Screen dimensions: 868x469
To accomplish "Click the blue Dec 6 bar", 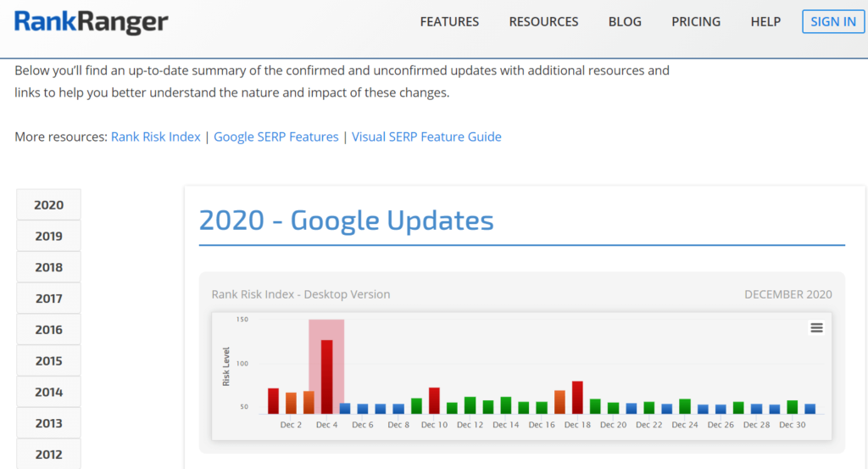I will 363,409.
